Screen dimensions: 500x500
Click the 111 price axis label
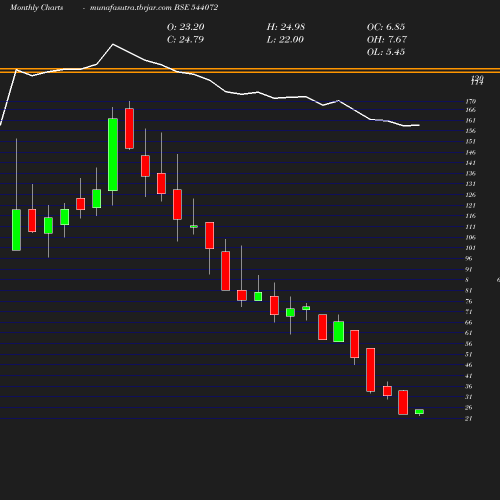point(471,227)
